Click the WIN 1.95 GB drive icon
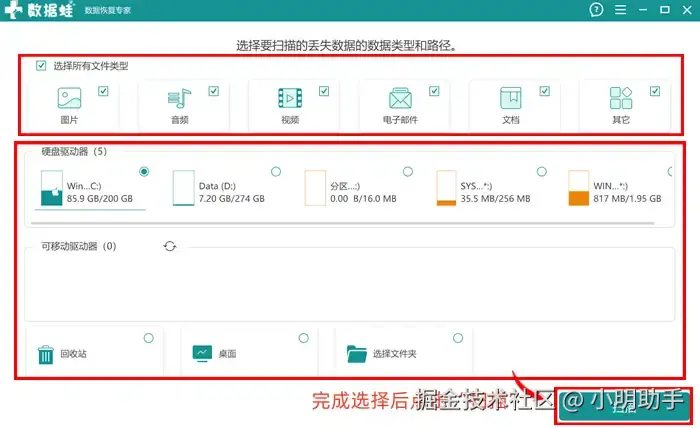This screenshot has width=700, height=428. (x=579, y=188)
